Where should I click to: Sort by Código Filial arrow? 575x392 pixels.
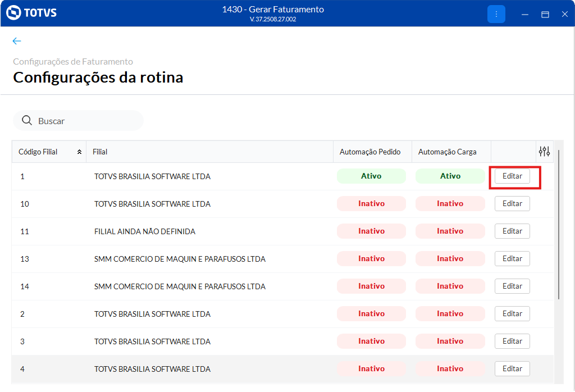[79, 152]
